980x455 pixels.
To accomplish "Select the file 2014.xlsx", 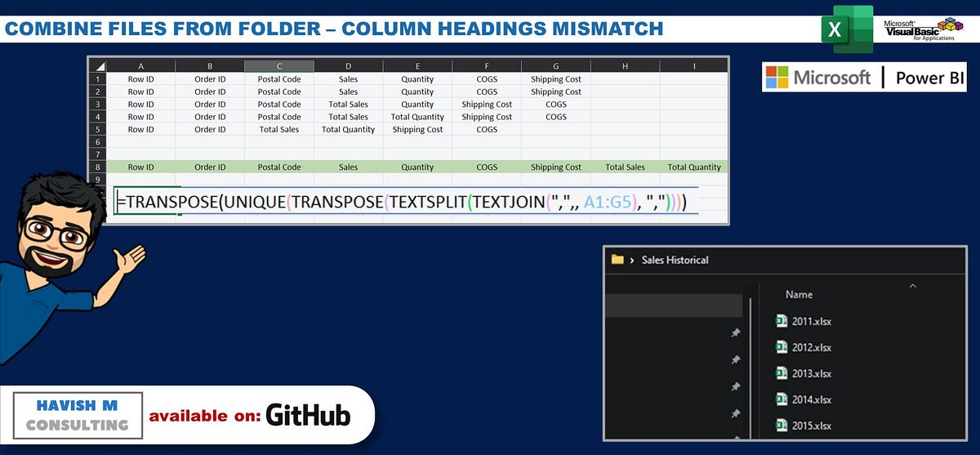I will click(x=812, y=399).
